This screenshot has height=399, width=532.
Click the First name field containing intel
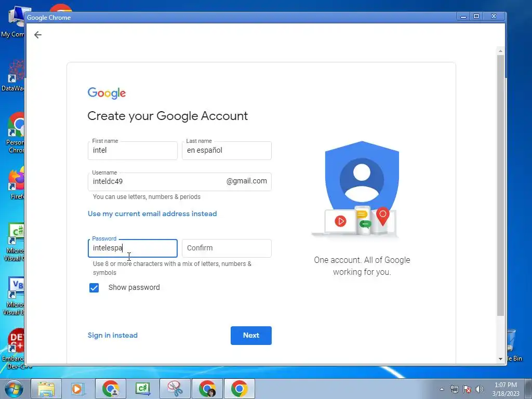tap(132, 150)
